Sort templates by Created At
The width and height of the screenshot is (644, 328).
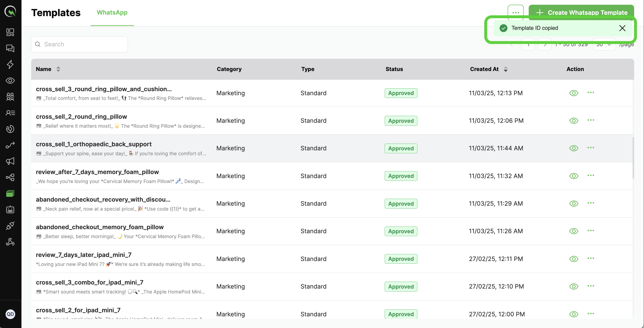505,69
